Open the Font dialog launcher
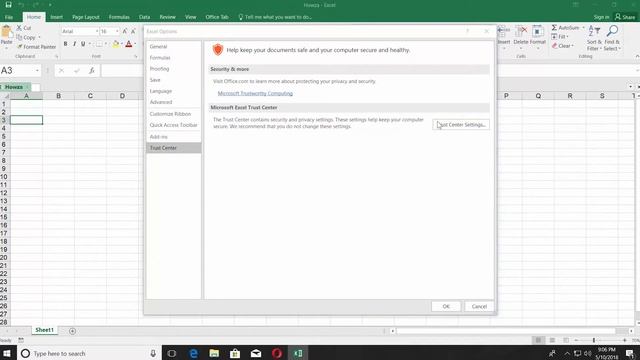The height and width of the screenshot is (360, 640). click(136, 57)
